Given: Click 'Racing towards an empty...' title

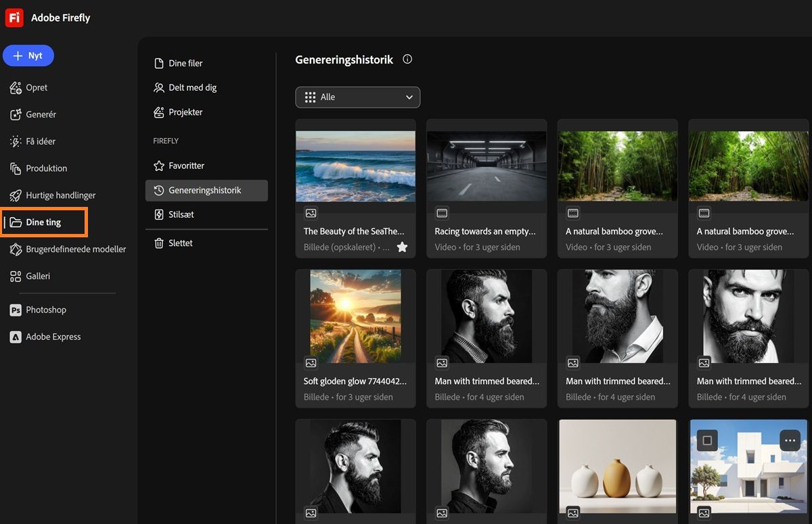Looking at the screenshot, I should click(x=485, y=231).
